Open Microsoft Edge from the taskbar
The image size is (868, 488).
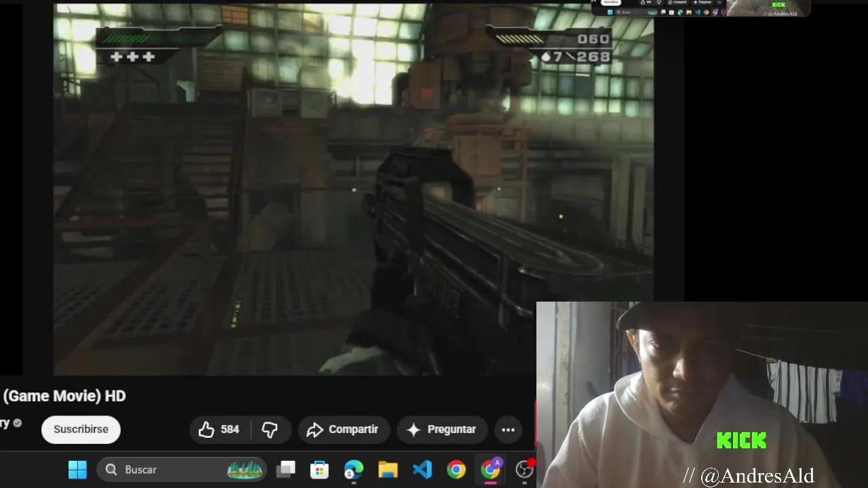353,469
